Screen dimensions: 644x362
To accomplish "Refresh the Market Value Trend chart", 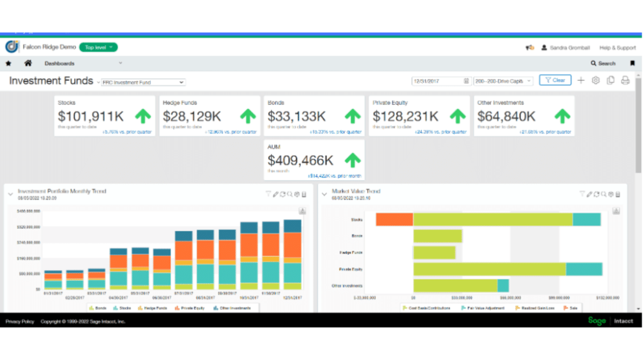I will (596, 194).
